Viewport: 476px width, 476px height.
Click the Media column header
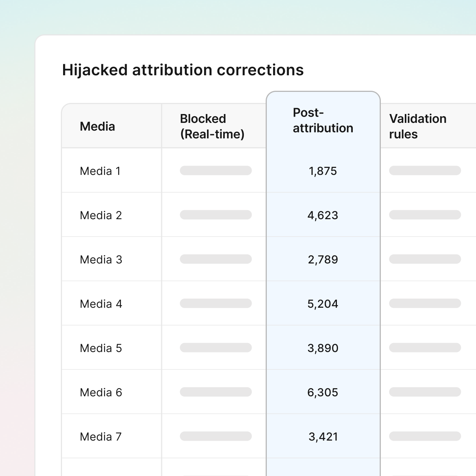coord(97,127)
